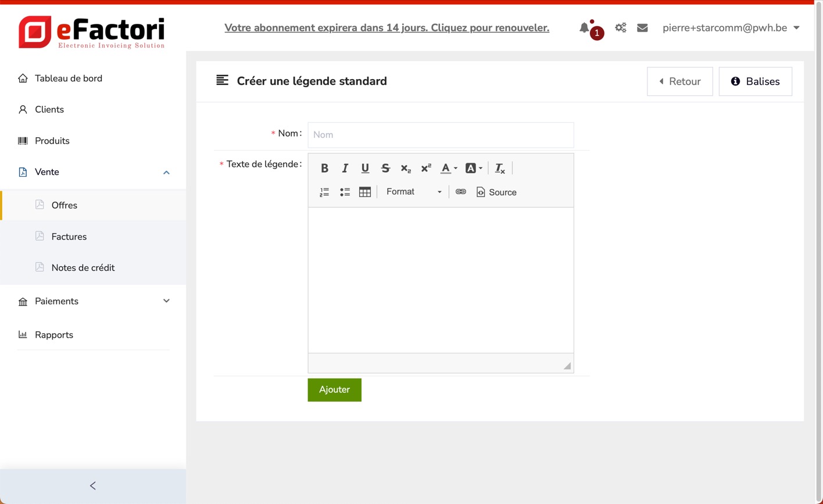Toggle underline text formatting
Viewport: 823px width, 504px height.
coord(365,169)
